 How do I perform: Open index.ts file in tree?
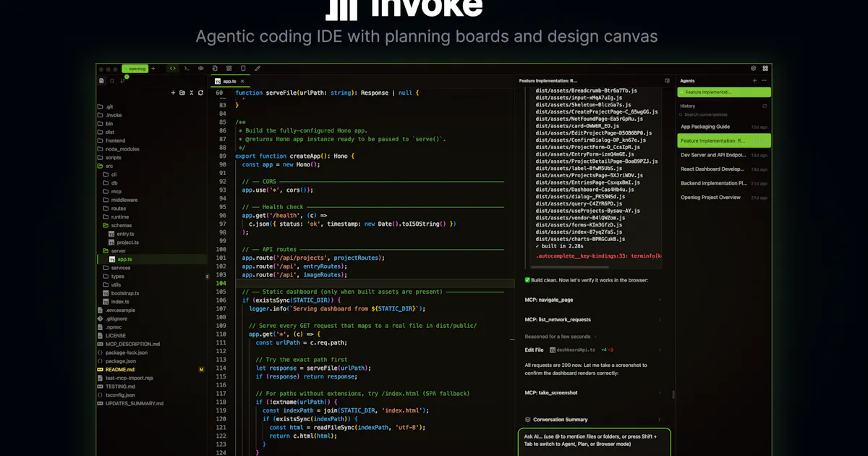tap(116, 302)
